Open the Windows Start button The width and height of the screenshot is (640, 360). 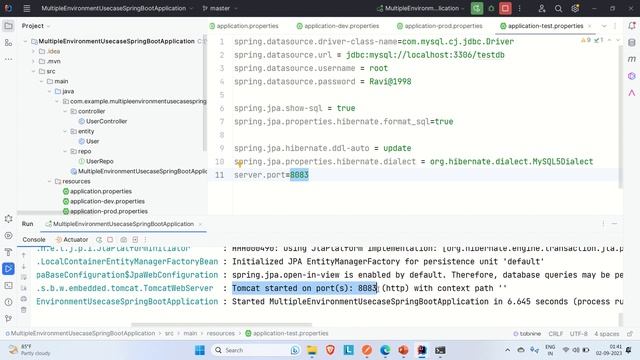click(x=200, y=350)
